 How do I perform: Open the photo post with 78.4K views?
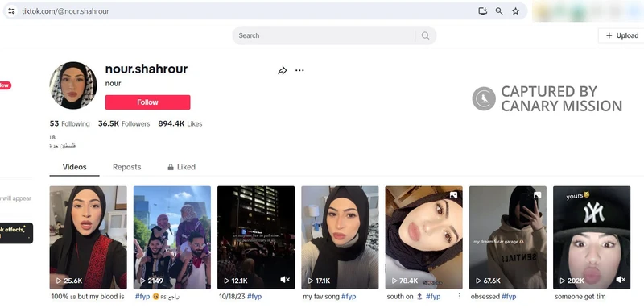(424, 237)
